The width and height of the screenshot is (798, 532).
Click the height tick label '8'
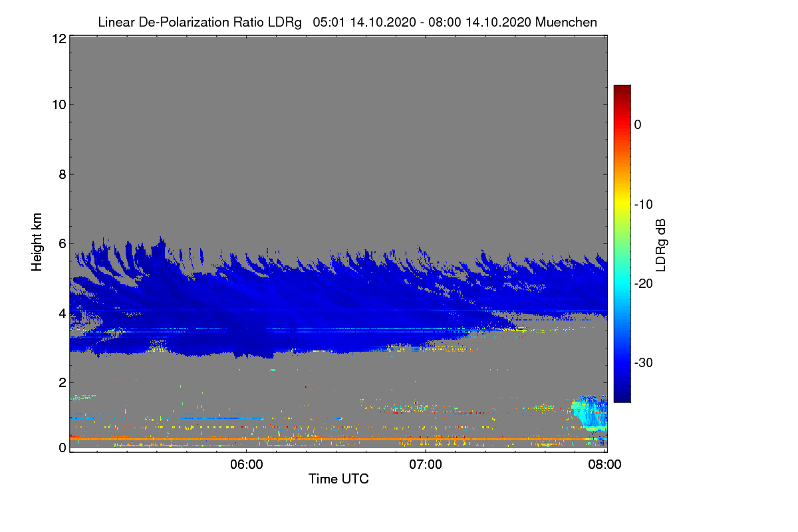pyautogui.click(x=61, y=174)
